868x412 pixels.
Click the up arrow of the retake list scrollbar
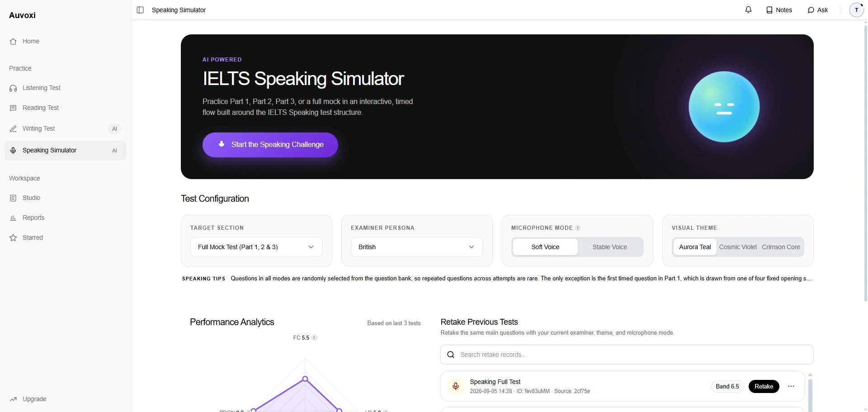811,375
